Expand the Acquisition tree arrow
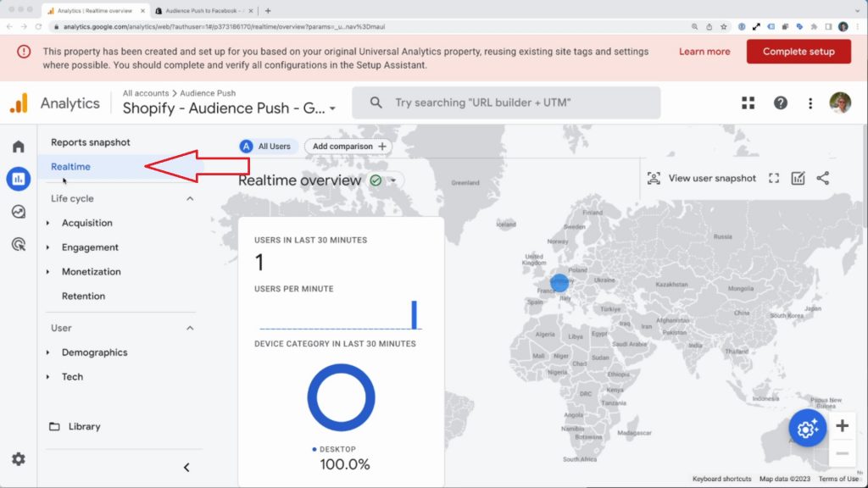This screenshot has width=868, height=488. 47,223
